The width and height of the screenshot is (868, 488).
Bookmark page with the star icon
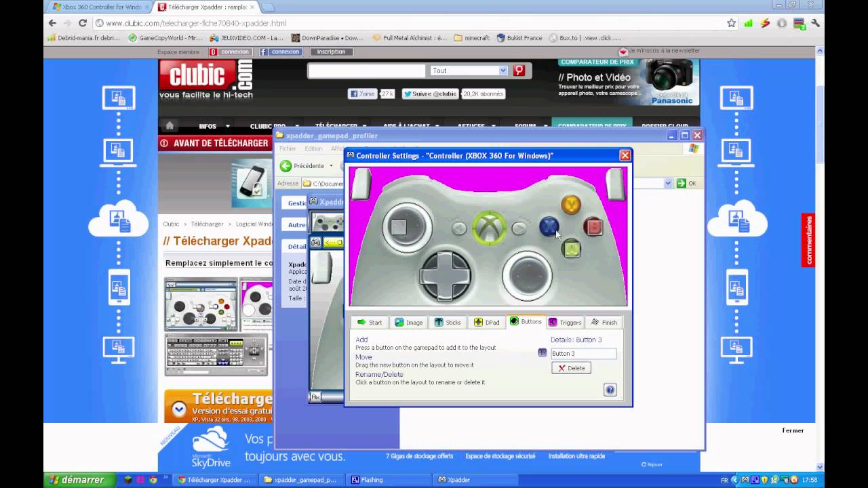731,23
